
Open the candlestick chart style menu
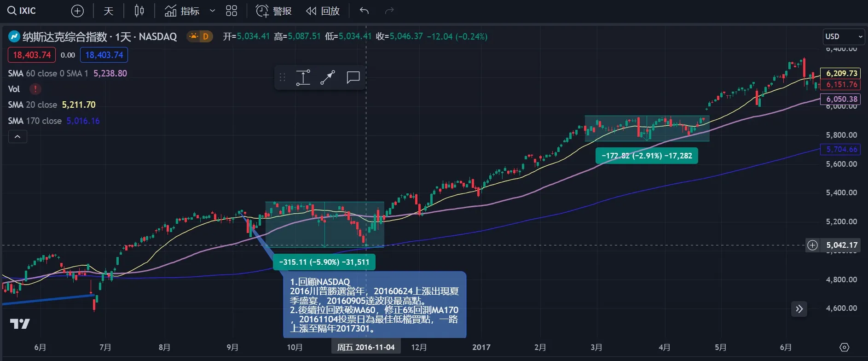139,11
